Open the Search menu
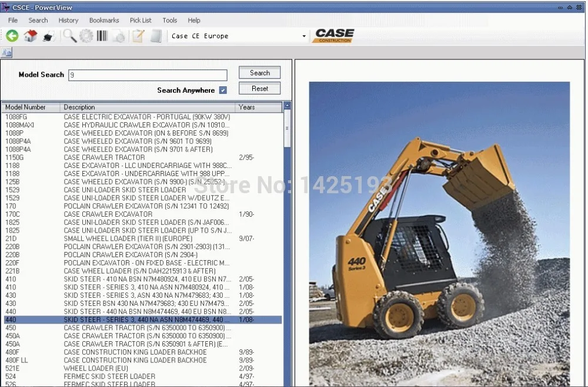This screenshot has width=588, height=387. click(38, 20)
